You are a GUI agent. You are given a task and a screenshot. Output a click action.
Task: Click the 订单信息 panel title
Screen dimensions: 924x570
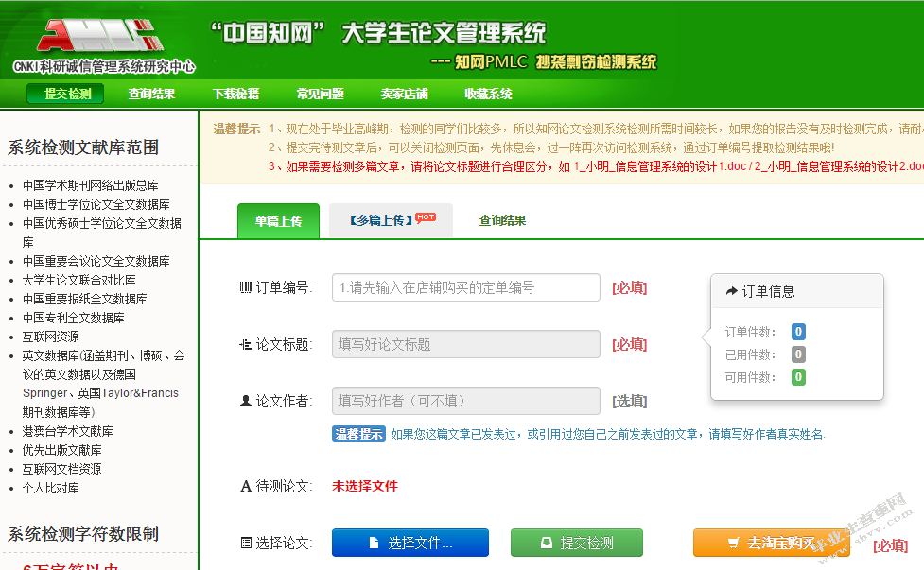click(768, 291)
